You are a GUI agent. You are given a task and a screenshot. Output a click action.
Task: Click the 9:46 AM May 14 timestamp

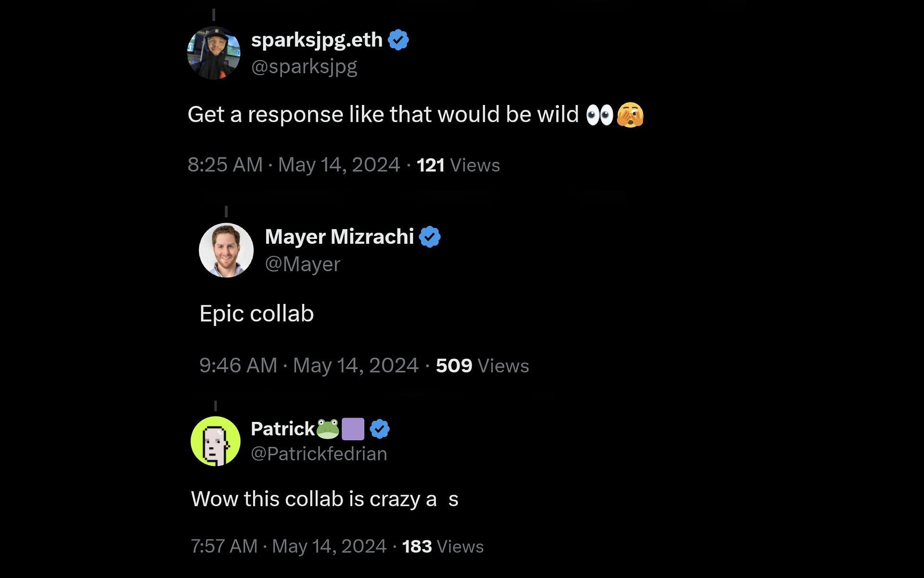pos(308,366)
